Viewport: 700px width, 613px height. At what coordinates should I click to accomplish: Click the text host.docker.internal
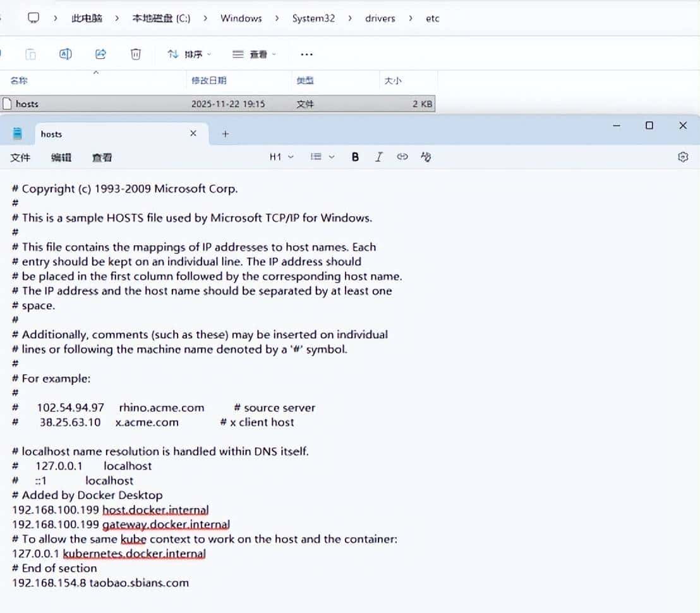click(155, 510)
